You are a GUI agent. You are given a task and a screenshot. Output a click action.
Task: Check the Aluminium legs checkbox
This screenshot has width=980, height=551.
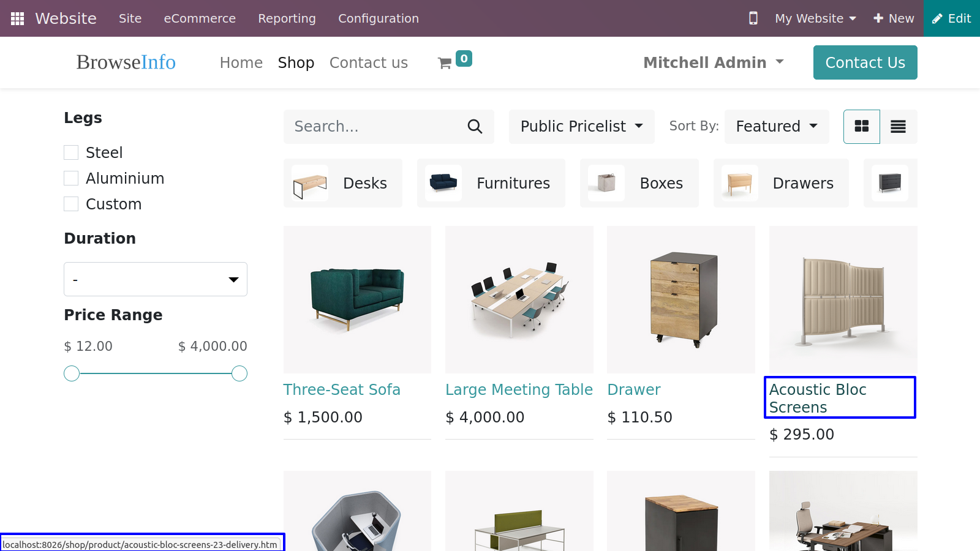[71, 178]
